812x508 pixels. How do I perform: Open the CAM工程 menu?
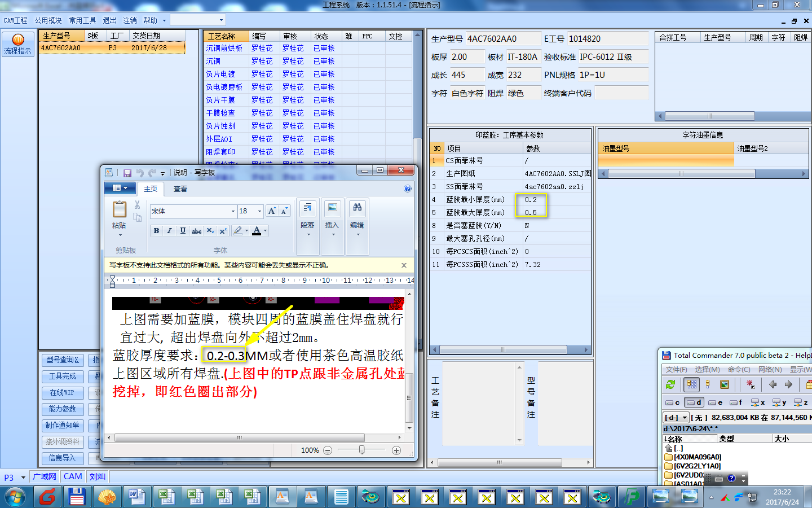[15, 20]
